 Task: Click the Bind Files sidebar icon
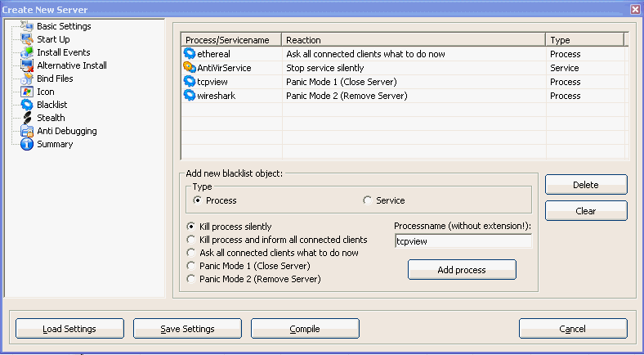[x=27, y=79]
